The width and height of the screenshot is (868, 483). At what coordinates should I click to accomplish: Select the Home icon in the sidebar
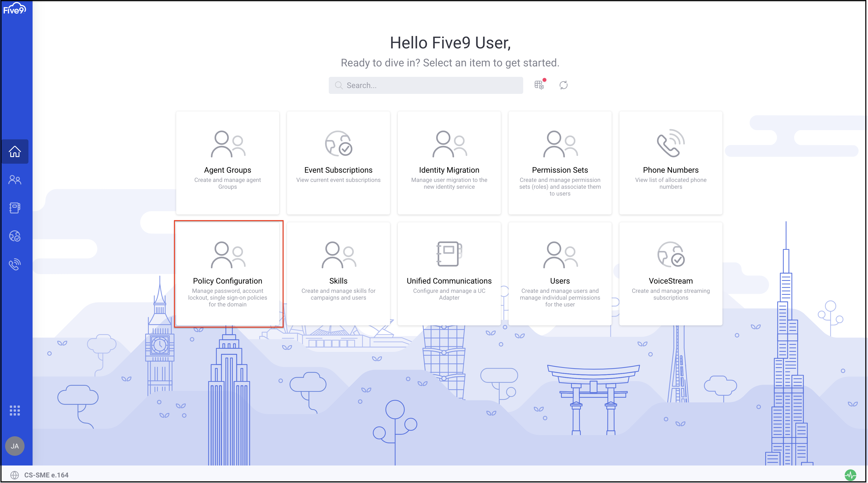pos(15,152)
